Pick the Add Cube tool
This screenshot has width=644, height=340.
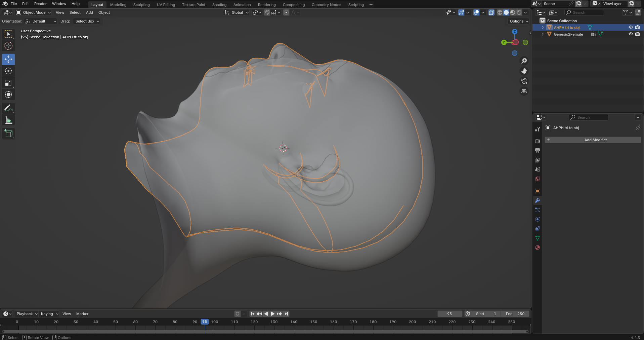pos(8,134)
